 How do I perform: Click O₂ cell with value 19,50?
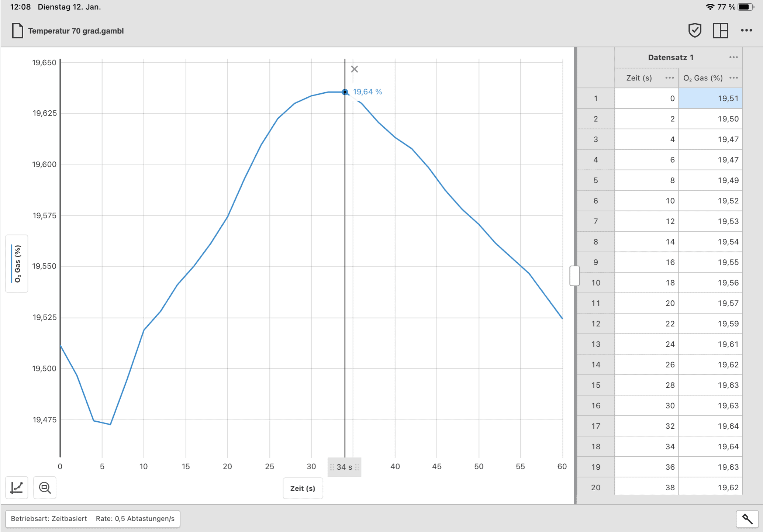710,119
